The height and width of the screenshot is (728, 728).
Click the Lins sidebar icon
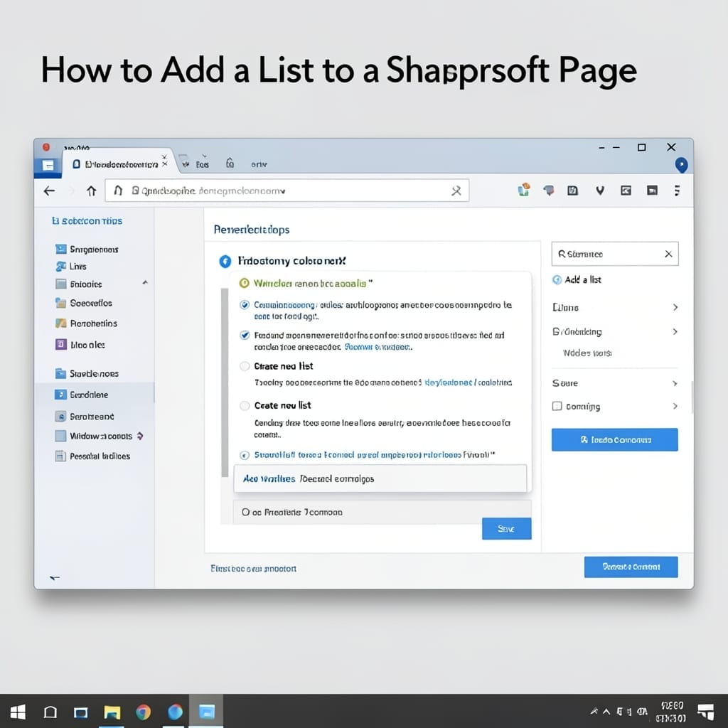[61, 267]
